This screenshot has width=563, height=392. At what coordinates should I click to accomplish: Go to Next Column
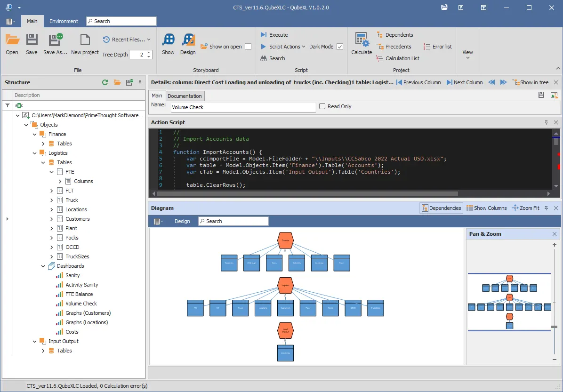point(464,82)
